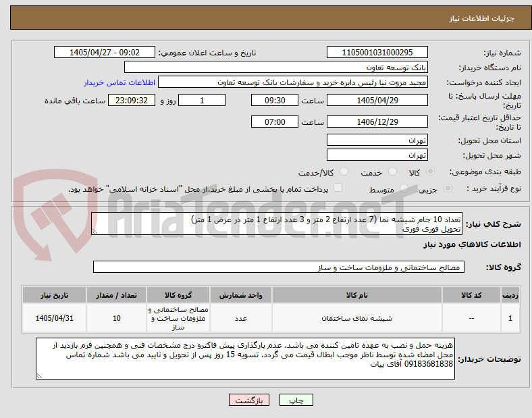Click the table's گروه کالا column header
The image size is (532, 418).
[x=178, y=295]
